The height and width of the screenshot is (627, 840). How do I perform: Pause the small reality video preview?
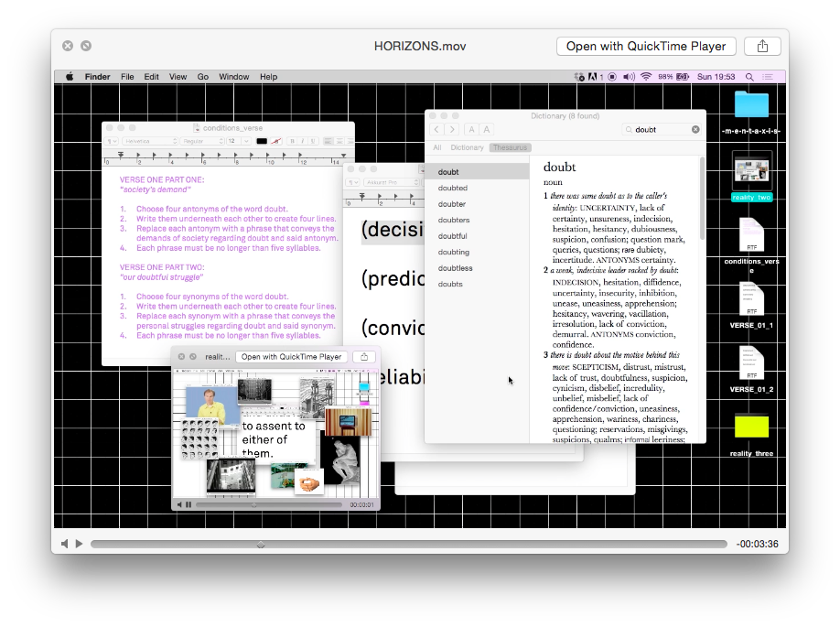(188, 504)
